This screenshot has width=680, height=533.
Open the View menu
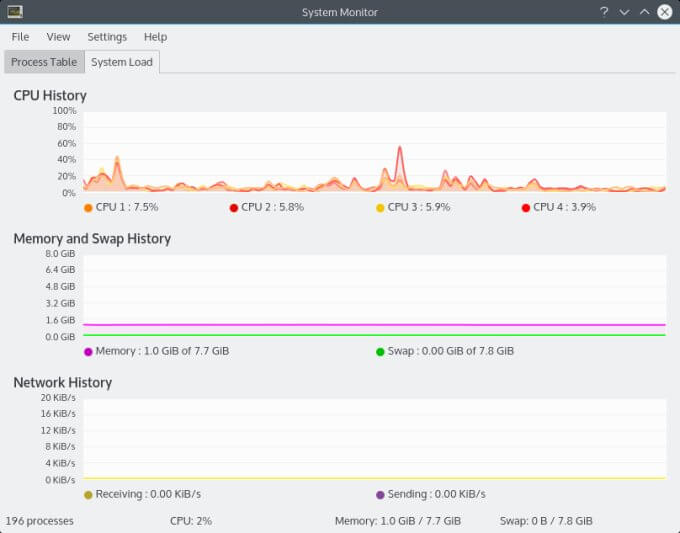58,37
